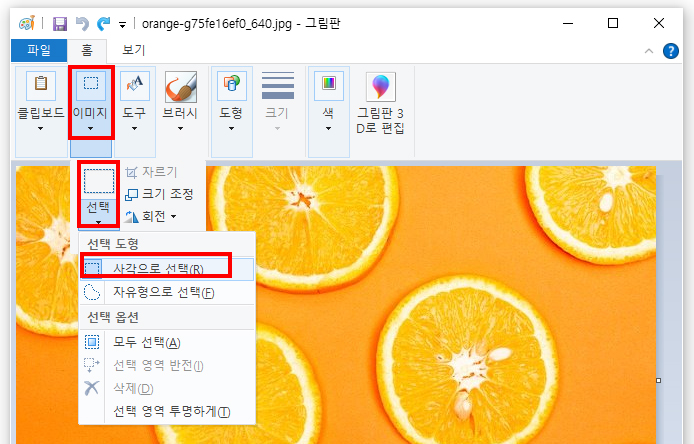Expand the 색 group dropdown arrow
This screenshot has width=694, height=444.
tap(328, 128)
